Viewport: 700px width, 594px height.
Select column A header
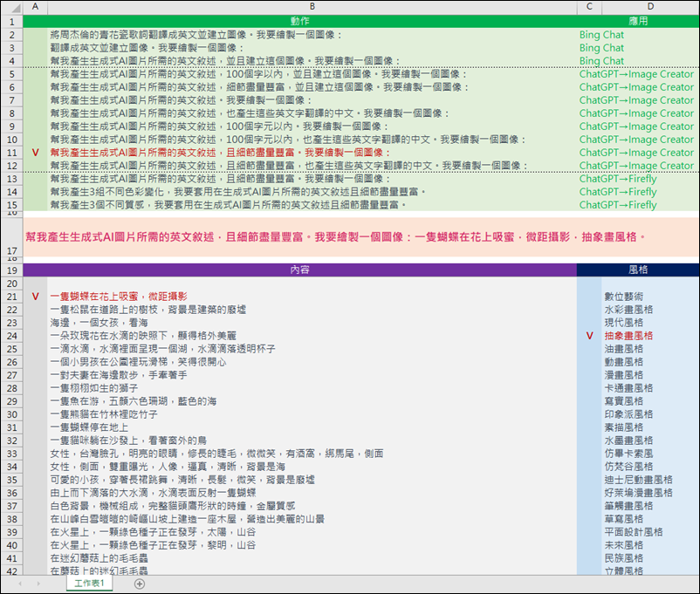click(35, 7)
